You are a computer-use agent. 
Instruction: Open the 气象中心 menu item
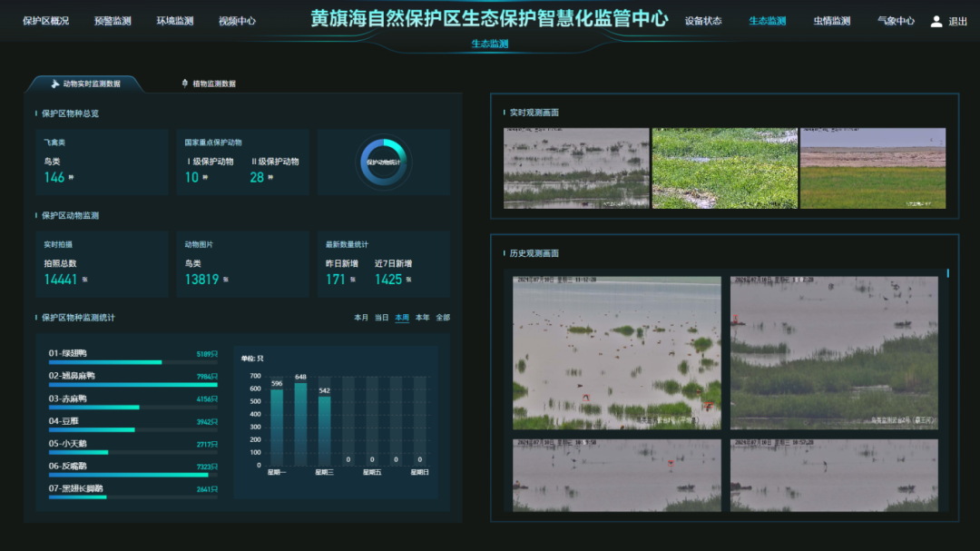pos(897,19)
